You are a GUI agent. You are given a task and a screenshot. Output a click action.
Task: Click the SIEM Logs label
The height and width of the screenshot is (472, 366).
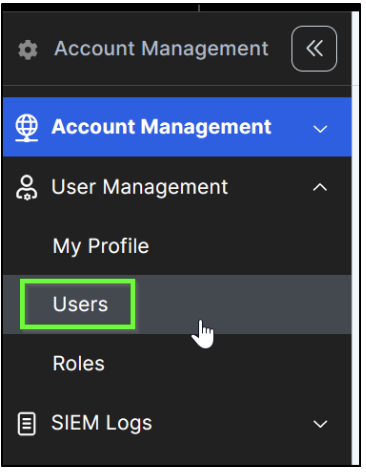[102, 423]
